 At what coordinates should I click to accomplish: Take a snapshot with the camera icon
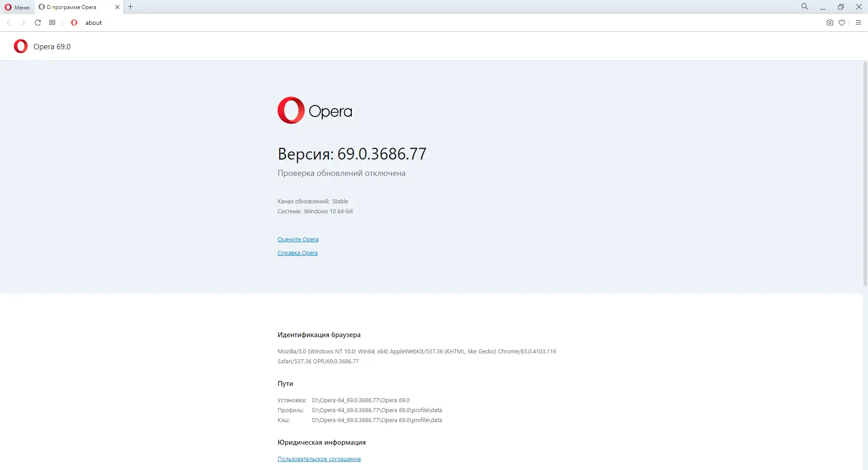pos(830,23)
